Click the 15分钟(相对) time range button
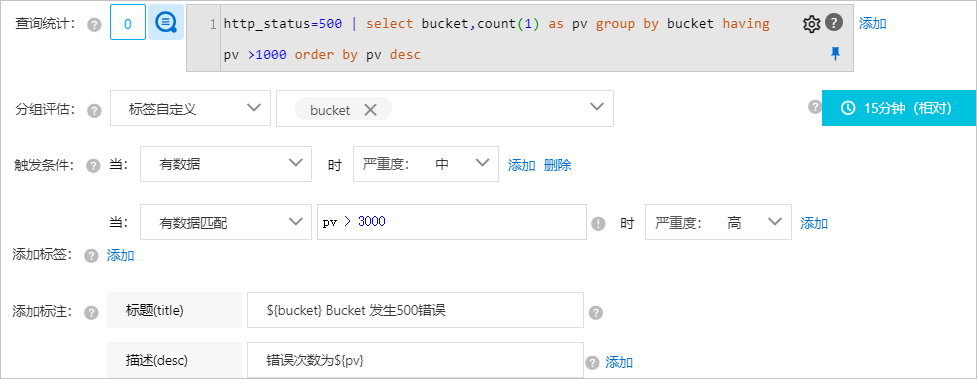 (x=899, y=108)
